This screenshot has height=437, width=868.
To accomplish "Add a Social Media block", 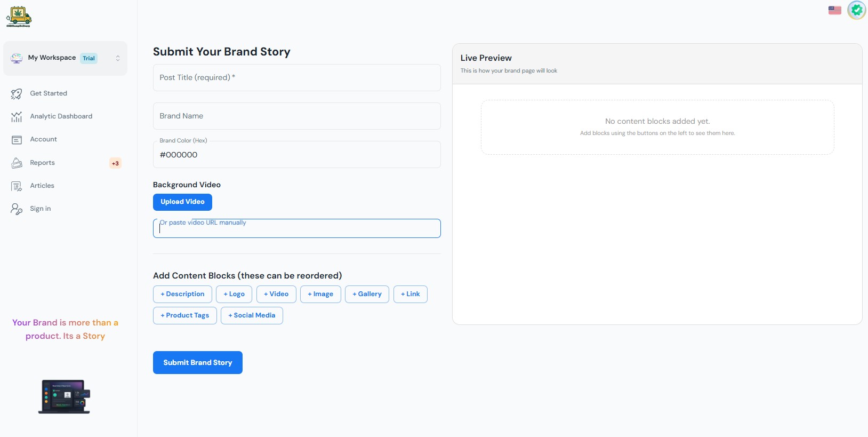I will point(252,315).
